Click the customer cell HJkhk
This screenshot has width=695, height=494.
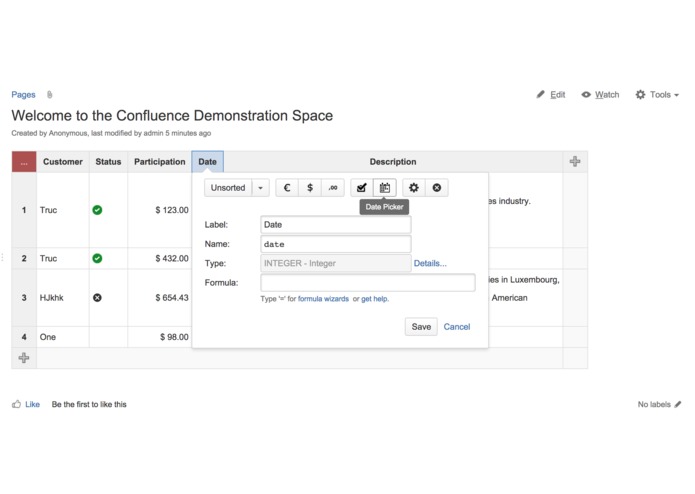coord(62,298)
